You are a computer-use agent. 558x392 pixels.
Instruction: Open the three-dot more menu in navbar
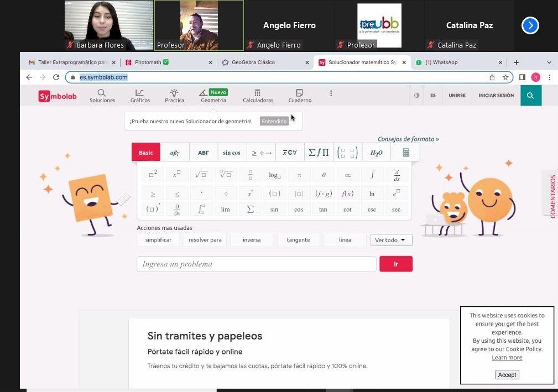click(x=331, y=93)
